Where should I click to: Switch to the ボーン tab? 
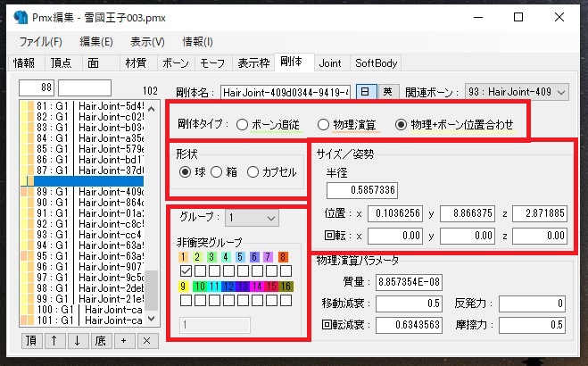coord(176,63)
